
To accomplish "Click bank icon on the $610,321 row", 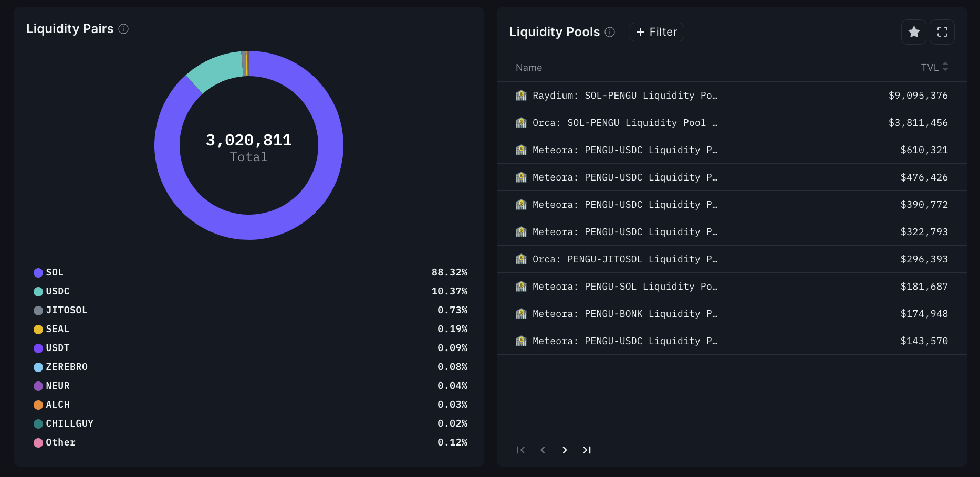I will click(x=521, y=150).
